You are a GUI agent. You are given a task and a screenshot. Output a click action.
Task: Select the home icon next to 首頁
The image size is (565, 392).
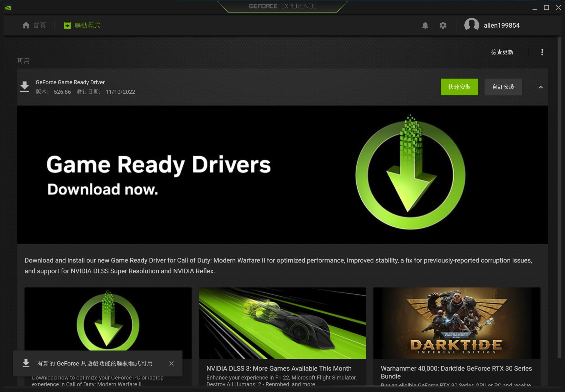(26, 25)
